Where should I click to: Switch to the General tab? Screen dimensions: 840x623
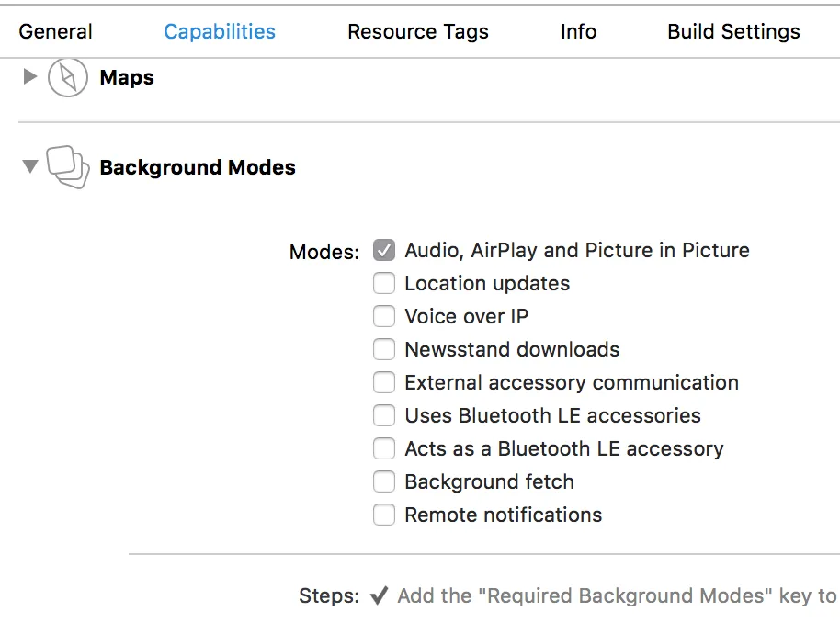click(x=56, y=31)
